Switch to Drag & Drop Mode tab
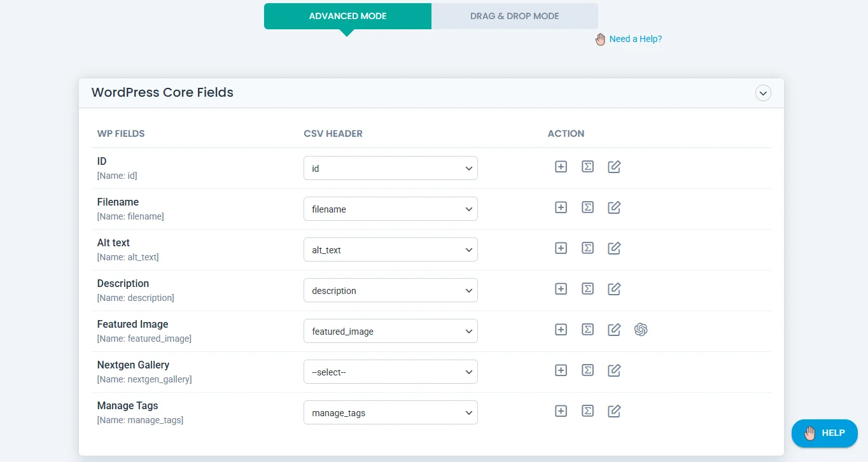 click(x=514, y=17)
